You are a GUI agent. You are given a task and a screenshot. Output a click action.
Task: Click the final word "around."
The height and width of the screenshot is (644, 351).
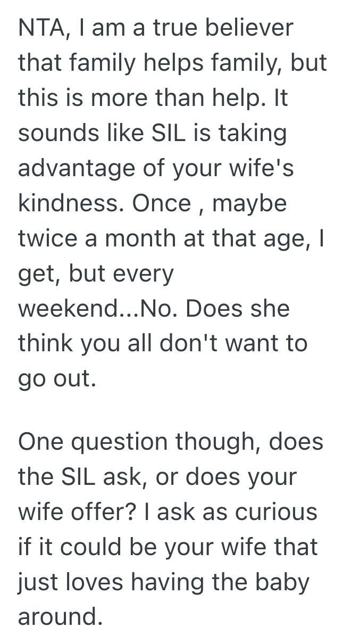(x=60, y=617)
